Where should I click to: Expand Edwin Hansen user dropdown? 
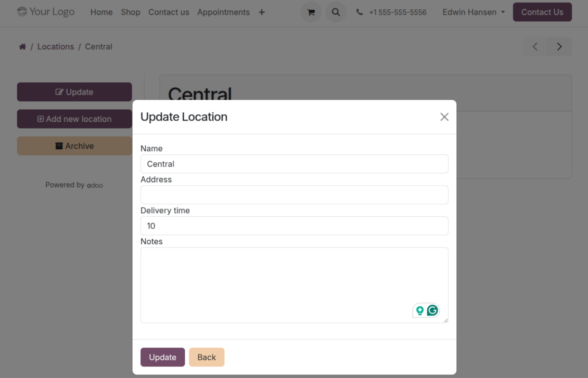(x=474, y=12)
